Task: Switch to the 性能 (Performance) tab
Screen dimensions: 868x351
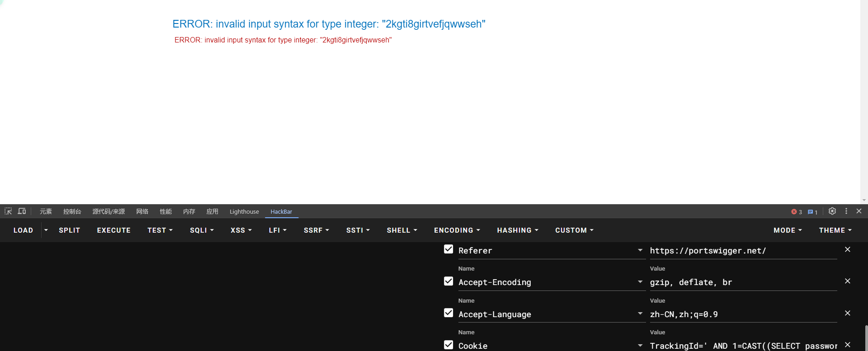Action: [x=165, y=211]
